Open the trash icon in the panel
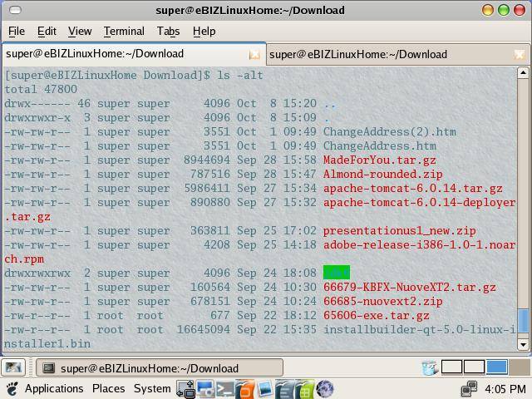532x399 pixels. (x=429, y=367)
